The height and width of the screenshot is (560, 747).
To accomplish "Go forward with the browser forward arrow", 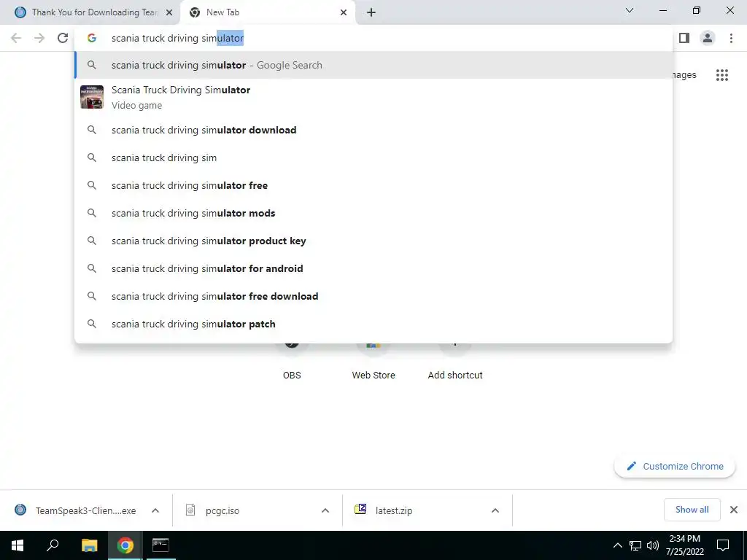I will coord(39,38).
